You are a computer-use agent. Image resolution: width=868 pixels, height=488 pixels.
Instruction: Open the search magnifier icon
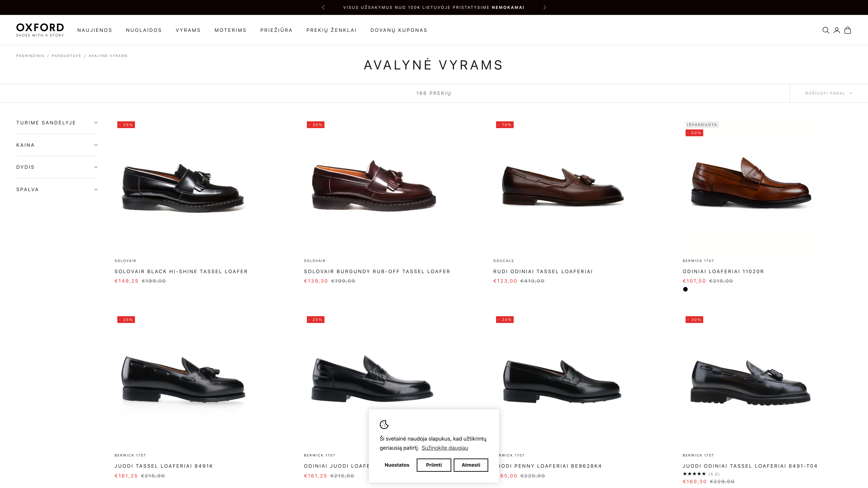pyautogui.click(x=826, y=30)
